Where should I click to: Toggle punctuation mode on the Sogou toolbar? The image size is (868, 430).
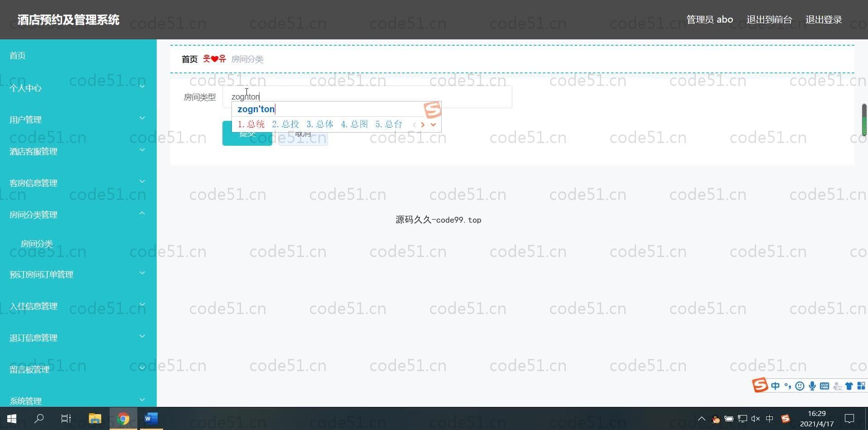[x=788, y=386]
